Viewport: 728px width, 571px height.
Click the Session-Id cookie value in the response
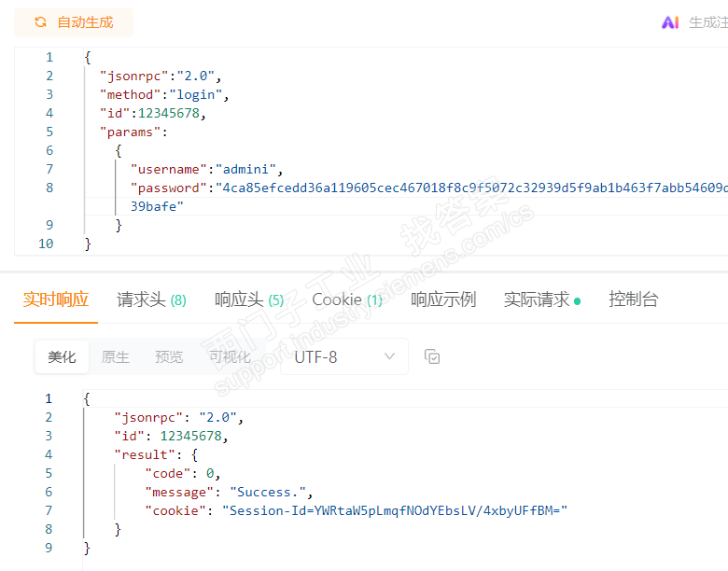[399, 510]
